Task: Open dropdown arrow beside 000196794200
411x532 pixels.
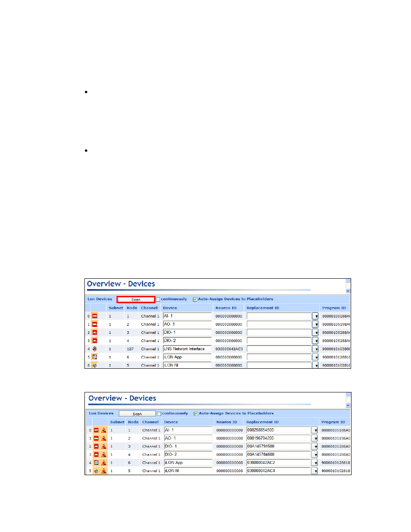Action: 314,439
